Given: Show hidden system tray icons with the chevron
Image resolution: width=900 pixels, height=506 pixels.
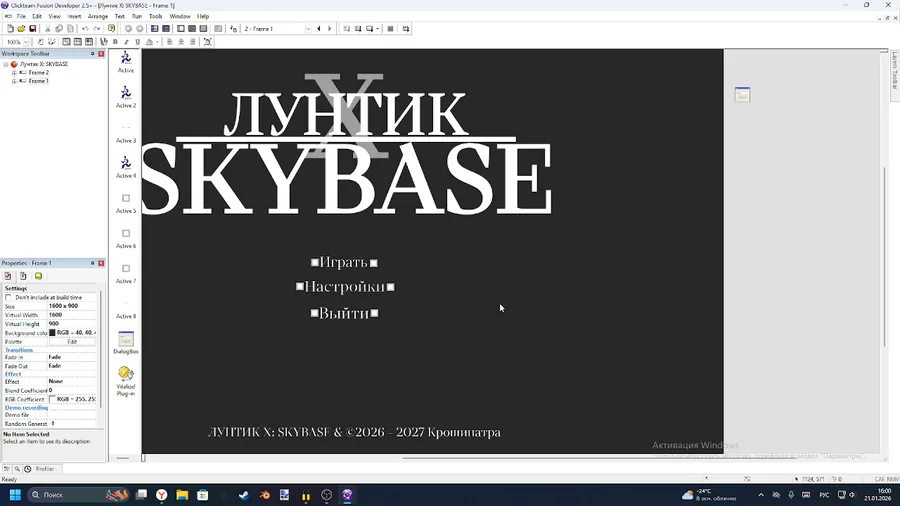Looking at the screenshot, I should [x=761, y=495].
